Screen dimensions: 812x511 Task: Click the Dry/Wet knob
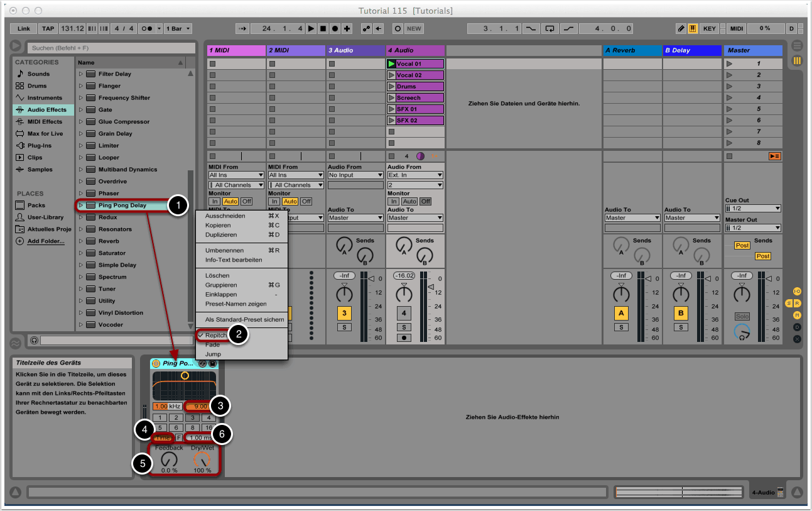202,459
